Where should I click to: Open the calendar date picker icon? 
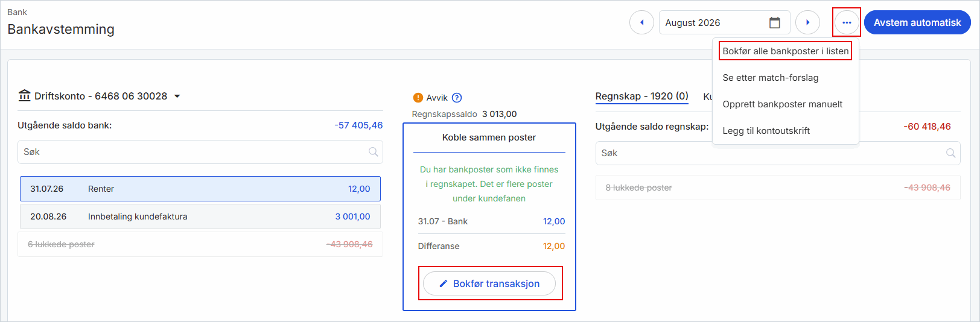click(x=775, y=23)
